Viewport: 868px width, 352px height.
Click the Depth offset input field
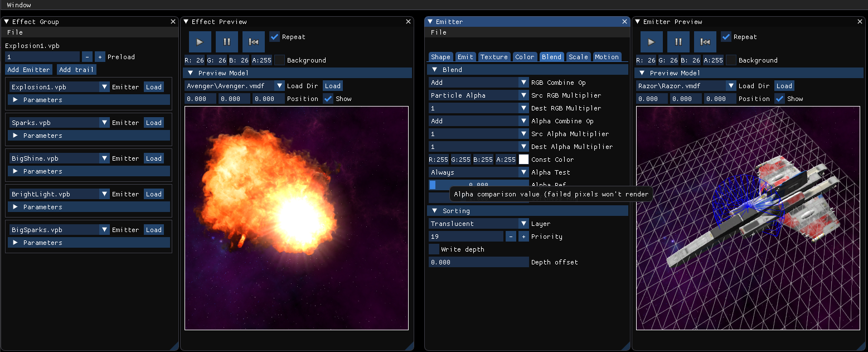coord(478,262)
